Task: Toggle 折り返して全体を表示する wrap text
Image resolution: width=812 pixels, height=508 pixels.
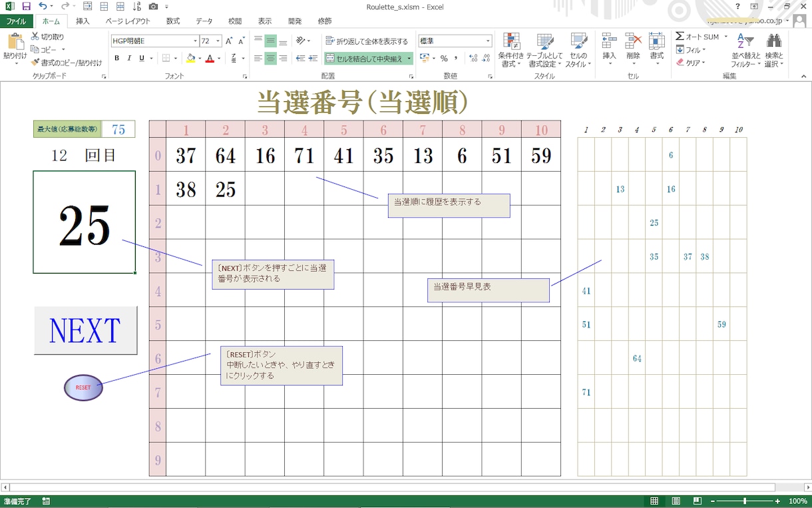Action: [367, 41]
